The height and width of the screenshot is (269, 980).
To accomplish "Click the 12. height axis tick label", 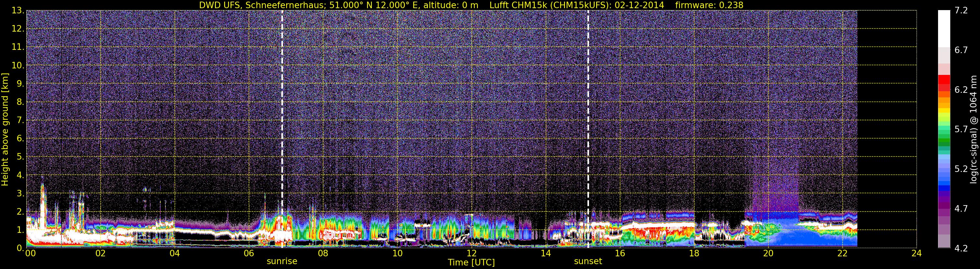I will (x=18, y=29).
